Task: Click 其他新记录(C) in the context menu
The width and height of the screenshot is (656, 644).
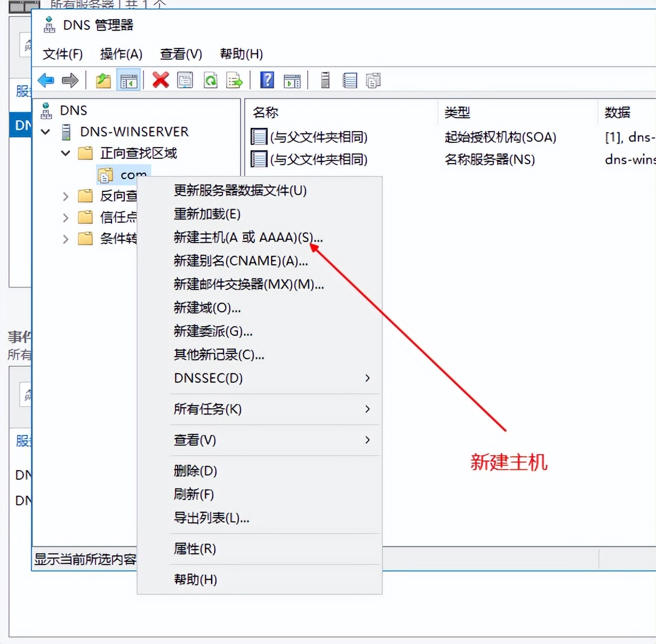Action: pyautogui.click(x=219, y=355)
